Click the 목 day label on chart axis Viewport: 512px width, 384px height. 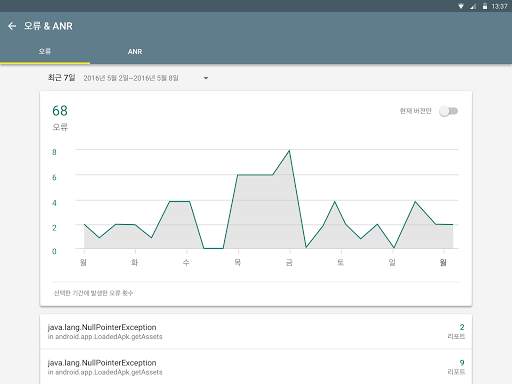tap(237, 262)
